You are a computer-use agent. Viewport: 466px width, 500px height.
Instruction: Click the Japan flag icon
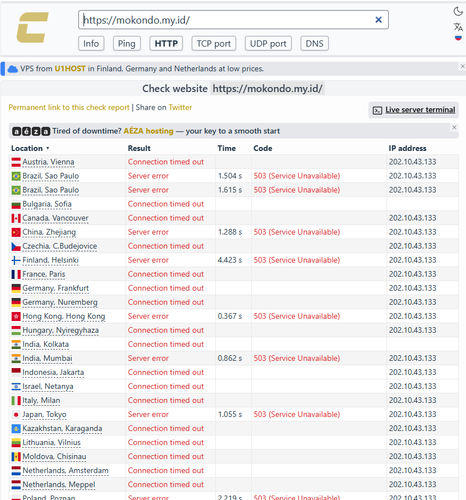16,415
